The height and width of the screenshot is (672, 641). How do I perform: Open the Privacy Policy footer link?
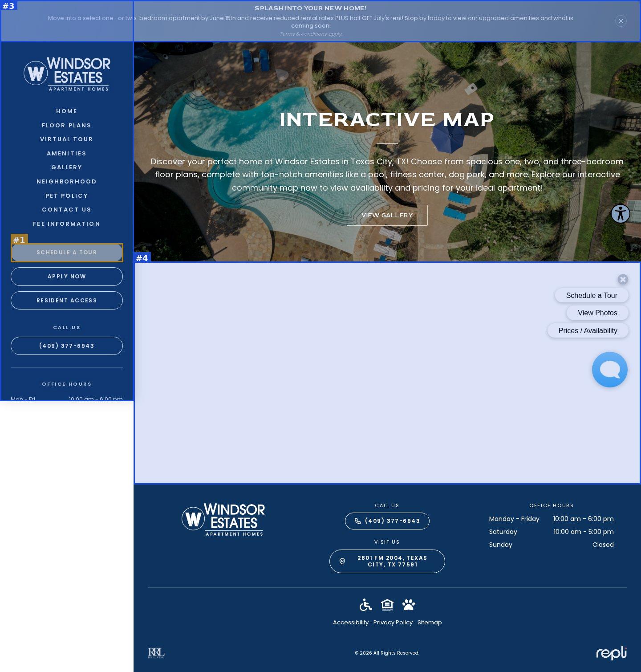click(393, 623)
